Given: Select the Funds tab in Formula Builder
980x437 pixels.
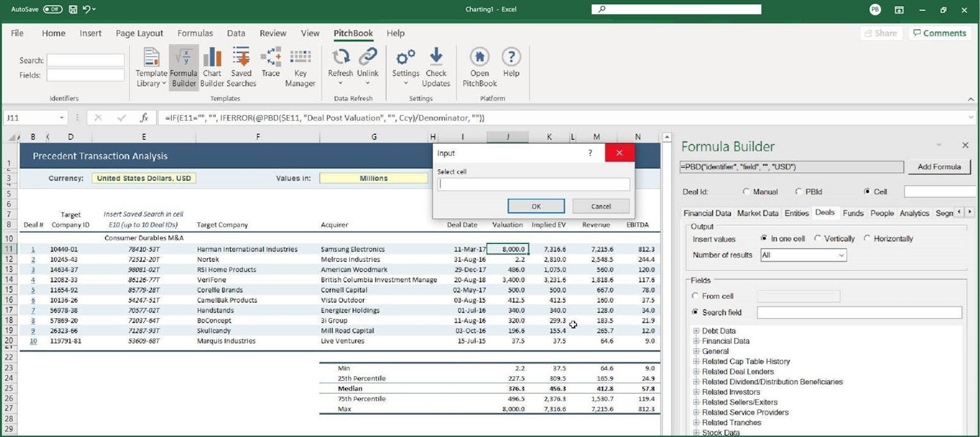Looking at the screenshot, I should (853, 213).
